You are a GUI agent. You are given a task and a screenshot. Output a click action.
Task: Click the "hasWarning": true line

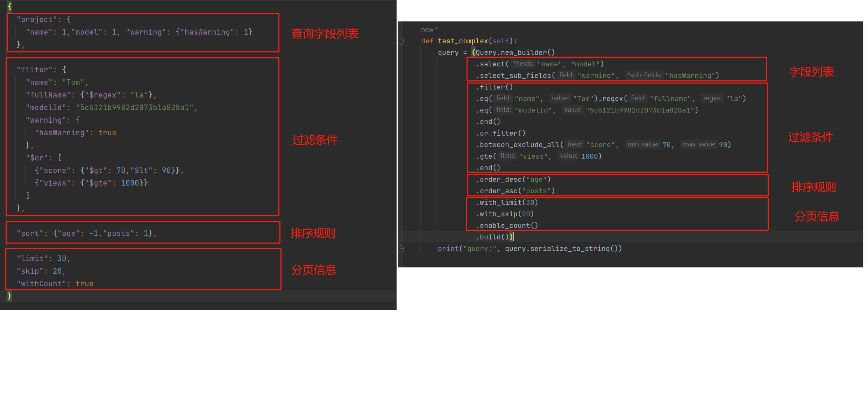[76, 133]
